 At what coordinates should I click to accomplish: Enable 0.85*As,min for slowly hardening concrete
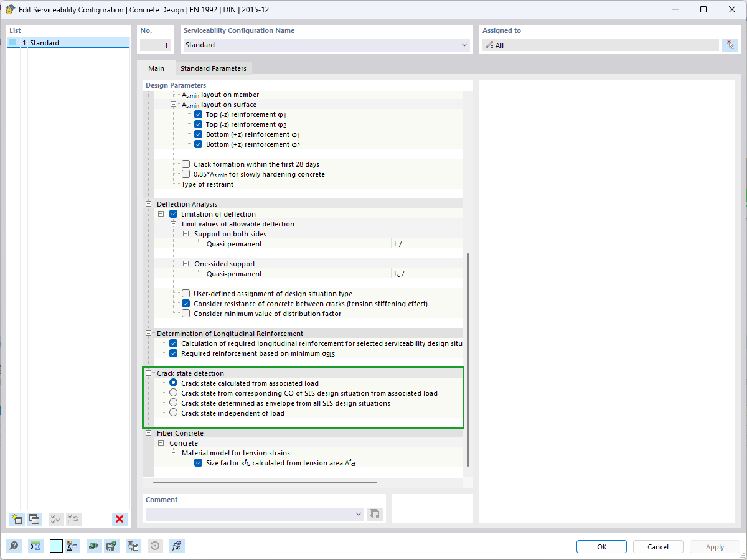click(x=186, y=174)
